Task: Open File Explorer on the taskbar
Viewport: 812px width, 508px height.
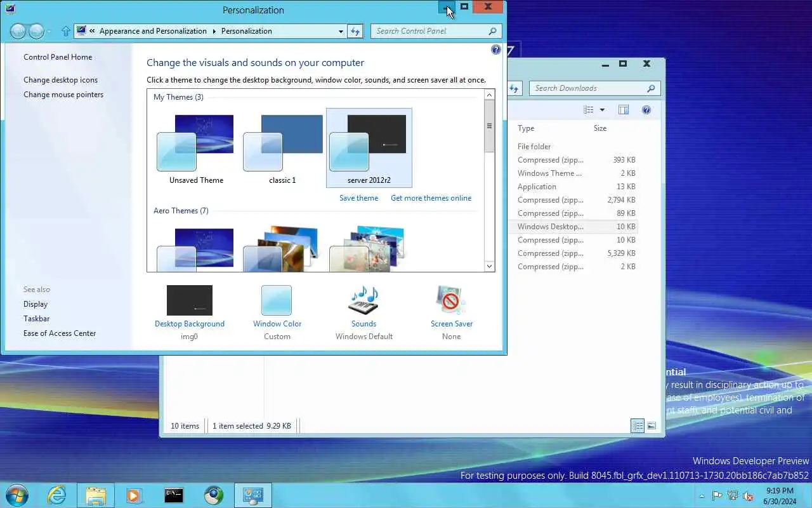Action: [x=96, y=495]
